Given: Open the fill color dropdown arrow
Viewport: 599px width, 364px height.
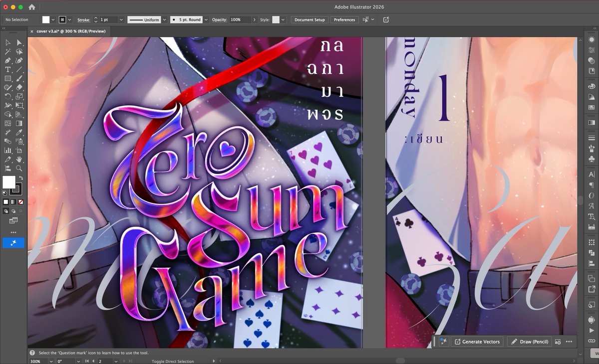Looking at the screenshot, I should [53, 20].
